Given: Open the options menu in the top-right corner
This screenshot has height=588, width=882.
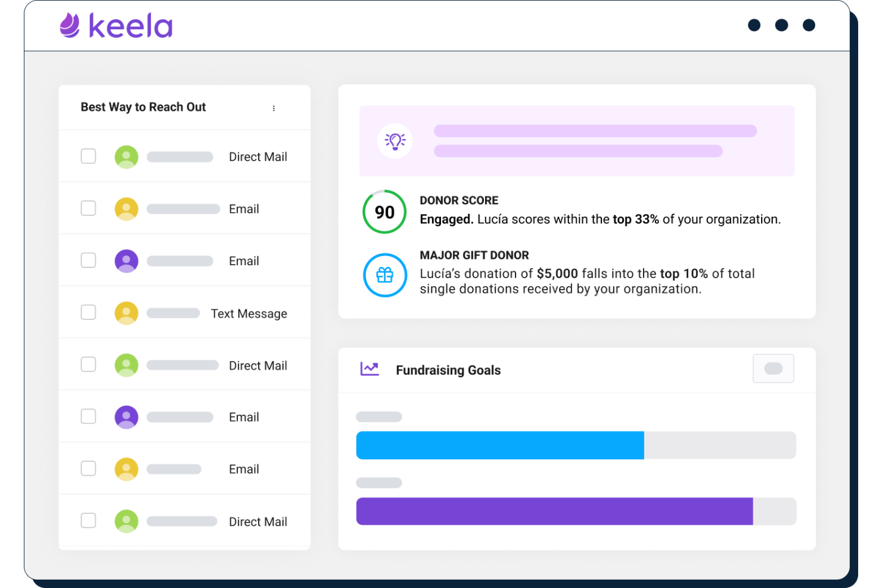Looking at the screenshot, I should pos(781,25).
